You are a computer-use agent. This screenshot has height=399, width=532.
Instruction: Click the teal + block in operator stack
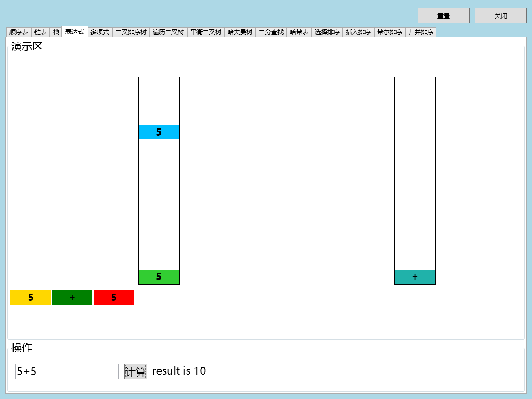415,277
